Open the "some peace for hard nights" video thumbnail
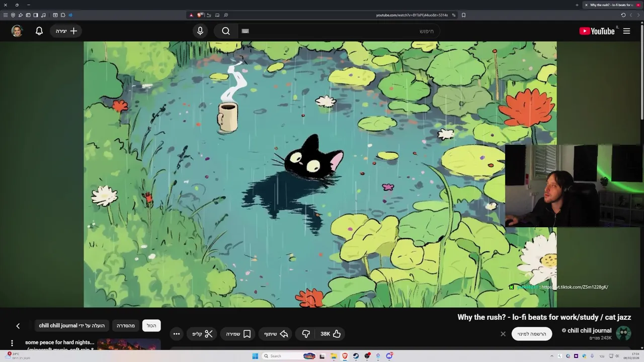Screen dimensions: 644x362 (129, 345)
